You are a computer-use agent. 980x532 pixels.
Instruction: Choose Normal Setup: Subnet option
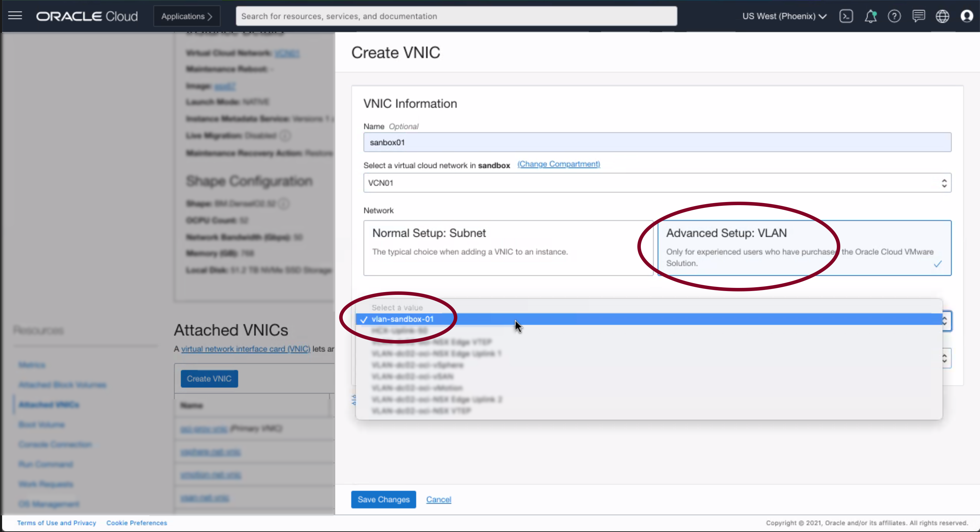[x=508, y=248]
